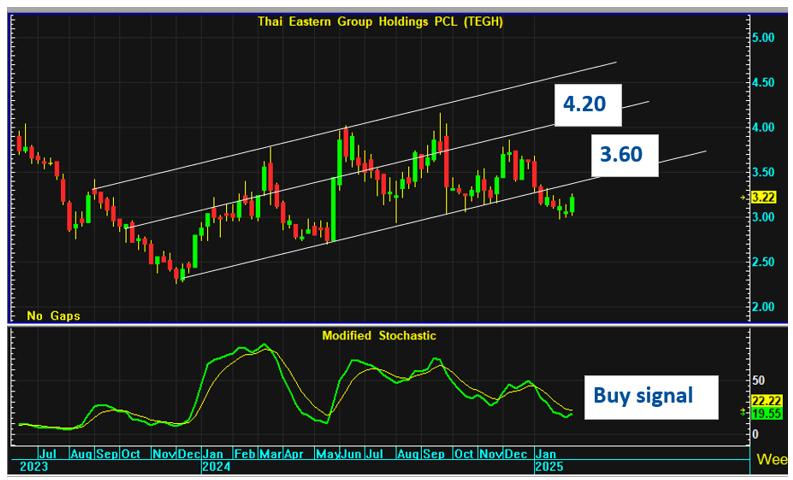Click the Aug 2024 month label

click(408, 454)
